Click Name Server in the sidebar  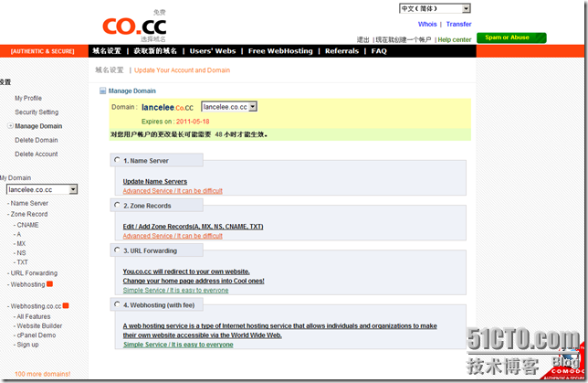[x=29, y=203]
